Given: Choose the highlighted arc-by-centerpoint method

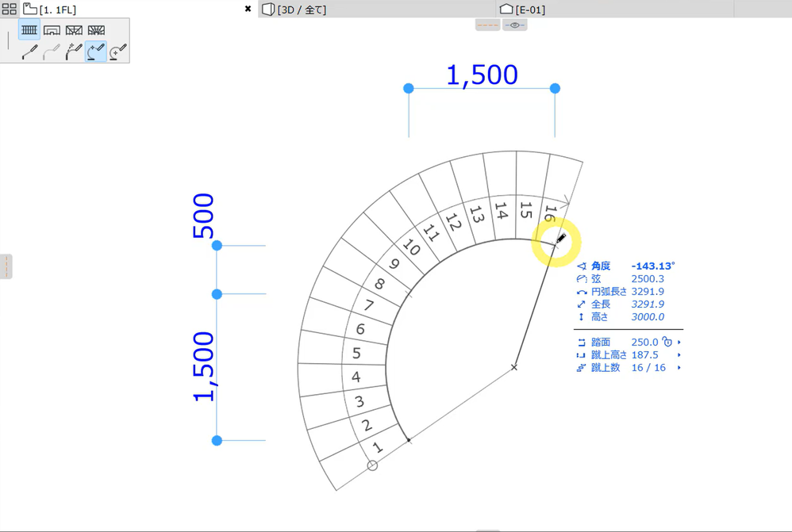Looking at the screenshot, I should [96, 52].
